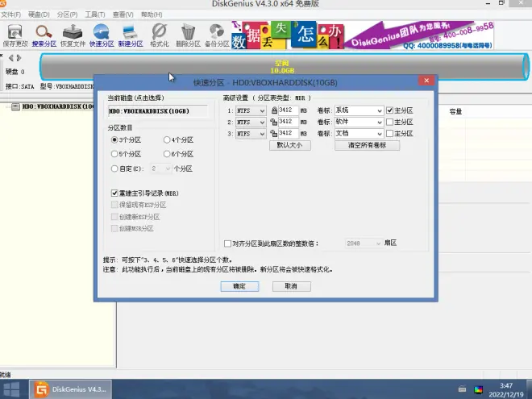Check primary partition (主分区) for row 3
The width and height of the screenshot is (532, 399).
point(390,133)
